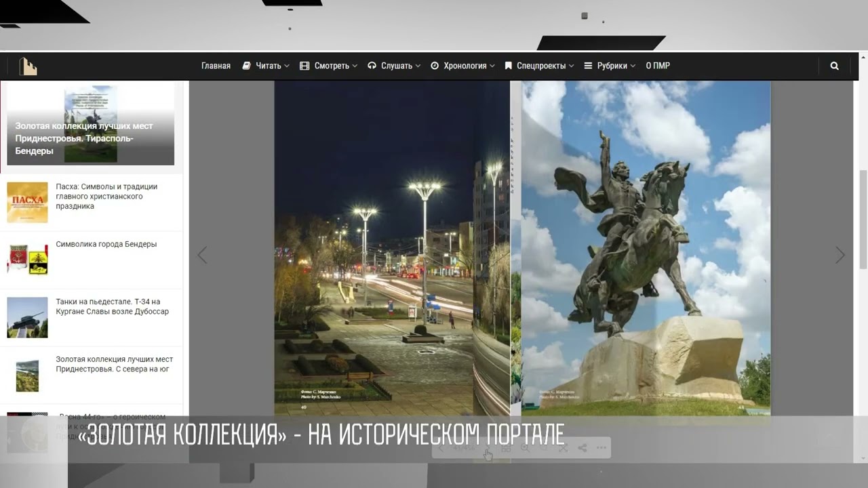Open the site search magnifier
The width and height of the screenshot is (868, 488).
pyautogui.click(x=834, y=65)
